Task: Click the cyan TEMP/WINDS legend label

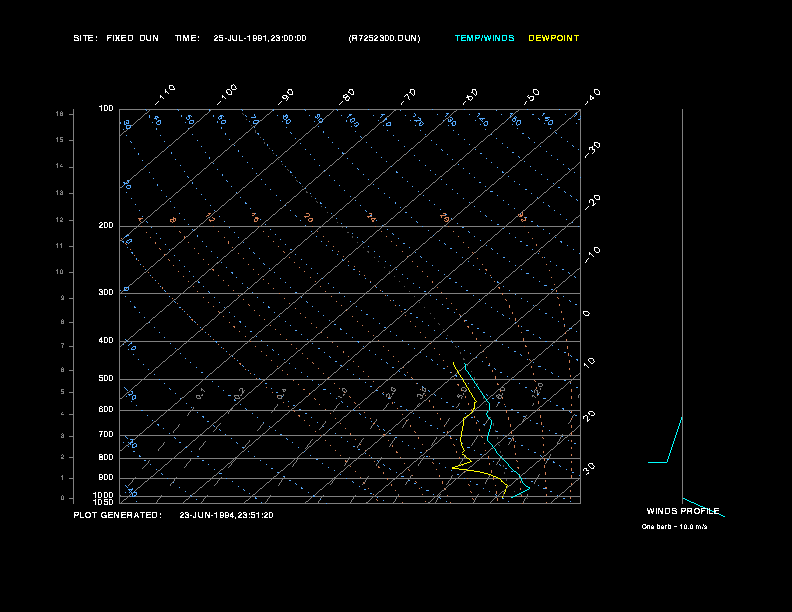Action: click(x=484, y=38)
